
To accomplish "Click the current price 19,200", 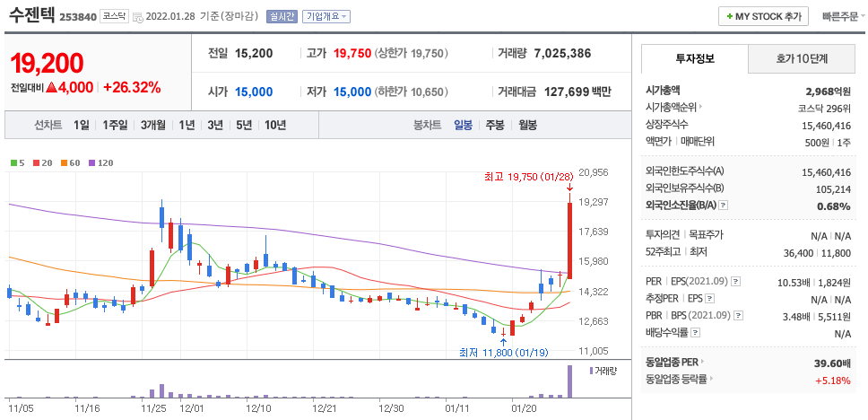I will click(x=47, y=63).
